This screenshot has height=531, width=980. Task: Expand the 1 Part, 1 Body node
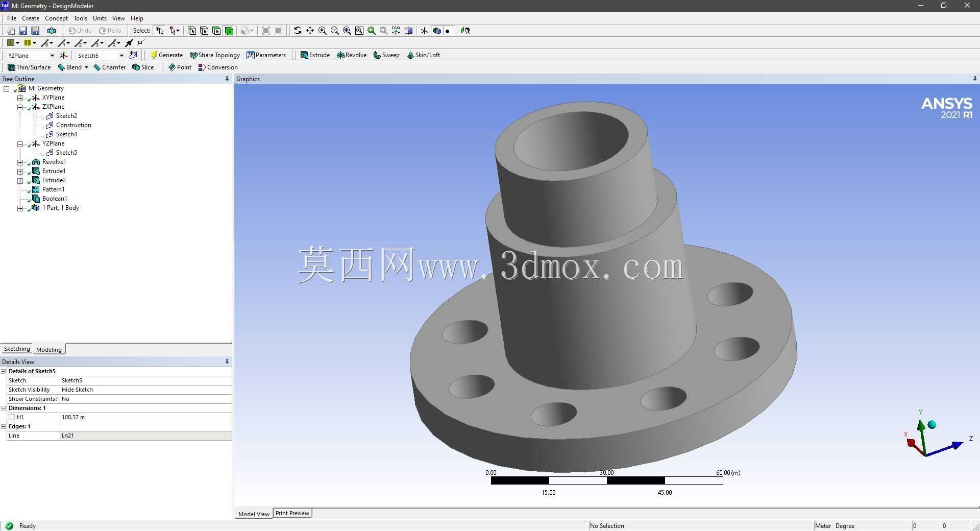pos(20,208)
